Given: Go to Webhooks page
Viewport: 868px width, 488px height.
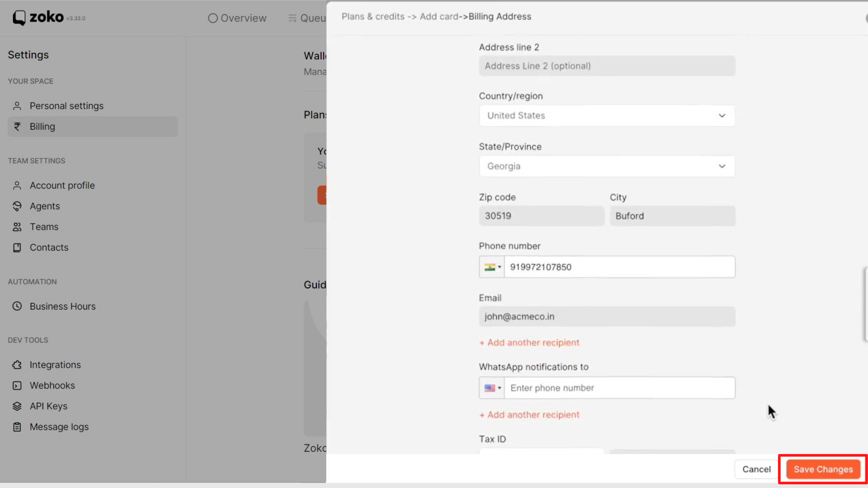Looking at the screenshot, I should pos(93,386).
